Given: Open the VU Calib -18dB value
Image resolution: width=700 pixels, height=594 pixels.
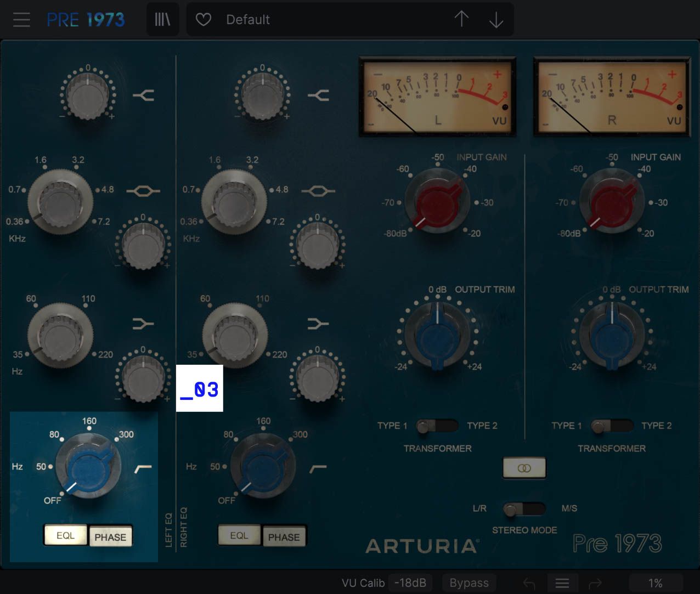Looking at the screenshot, I should point(410,582).
